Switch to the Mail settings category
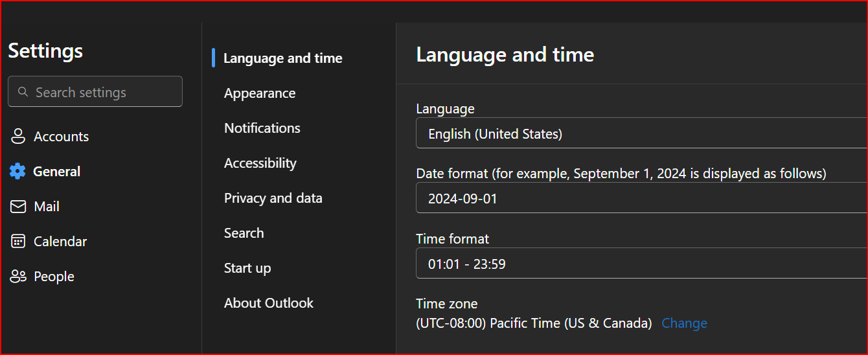868x355 pixels. click(47, 207)
